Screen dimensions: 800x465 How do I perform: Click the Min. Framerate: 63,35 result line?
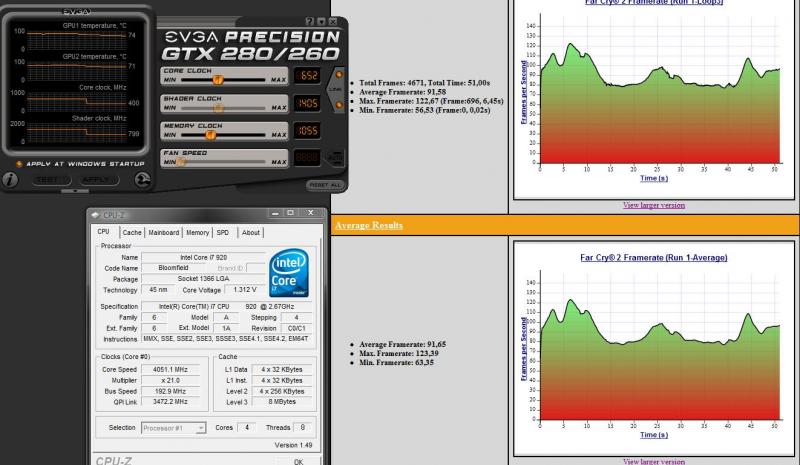[396, 362]
